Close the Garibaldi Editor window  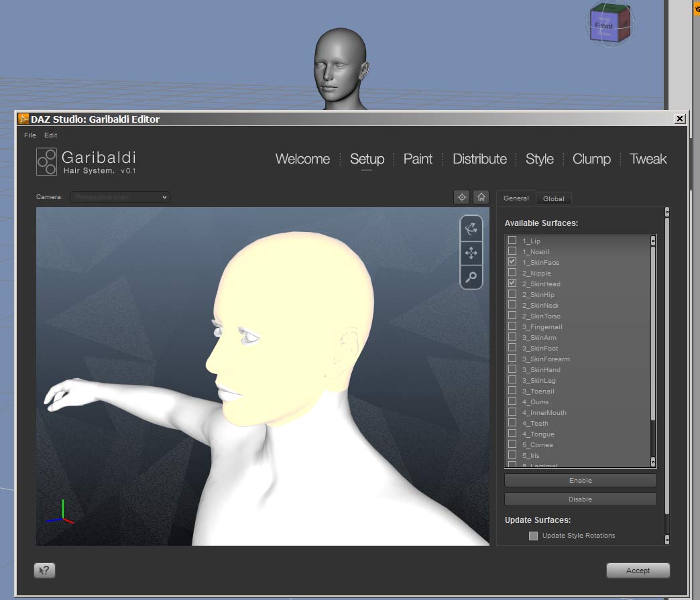click(x=679, y=119)
